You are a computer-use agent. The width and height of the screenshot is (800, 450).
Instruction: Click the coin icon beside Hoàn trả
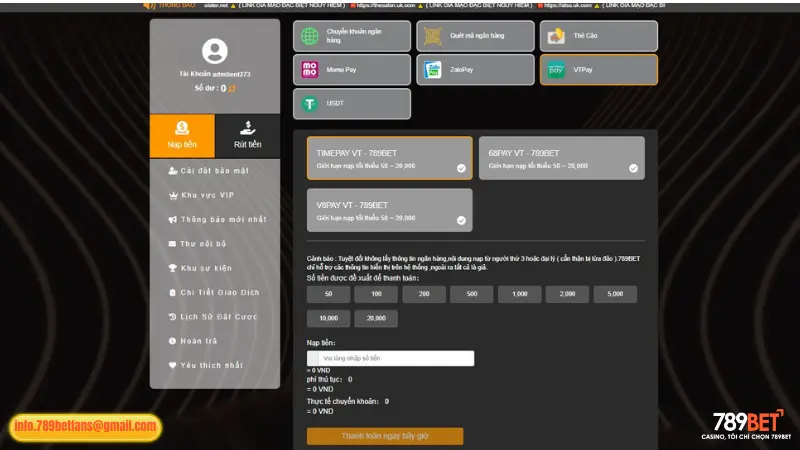[172, 341]
